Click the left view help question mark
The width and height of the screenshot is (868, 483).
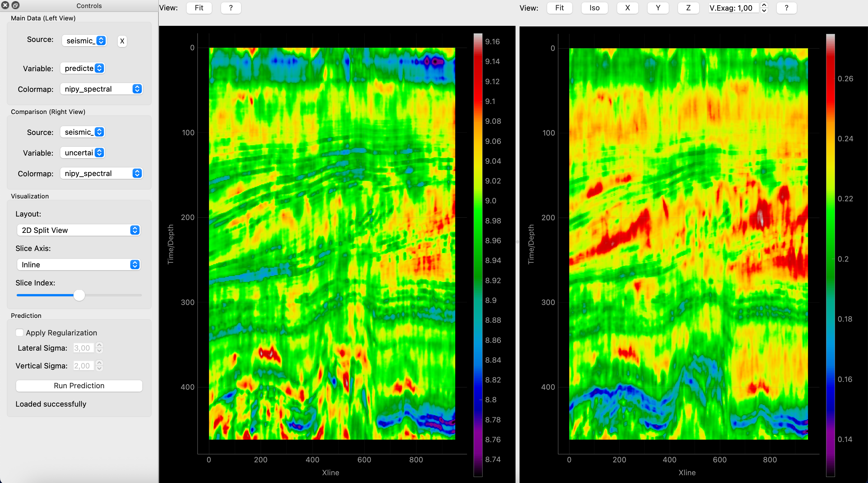pyautogui.click(x=231, y=8)
